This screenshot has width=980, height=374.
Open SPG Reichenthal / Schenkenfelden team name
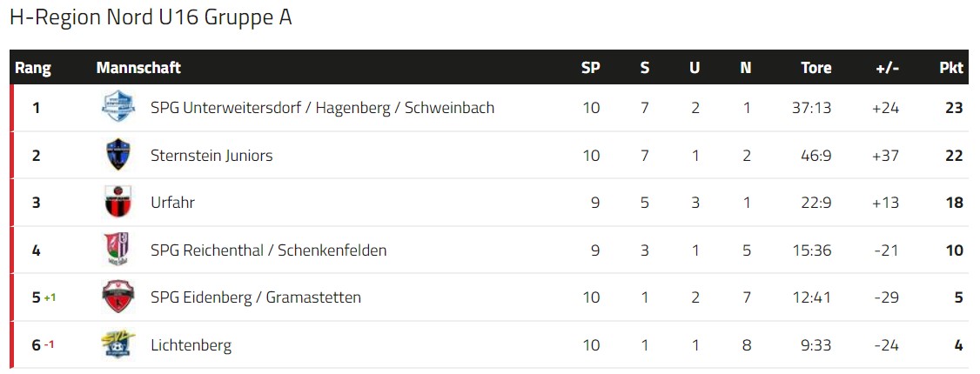point(269,250)
